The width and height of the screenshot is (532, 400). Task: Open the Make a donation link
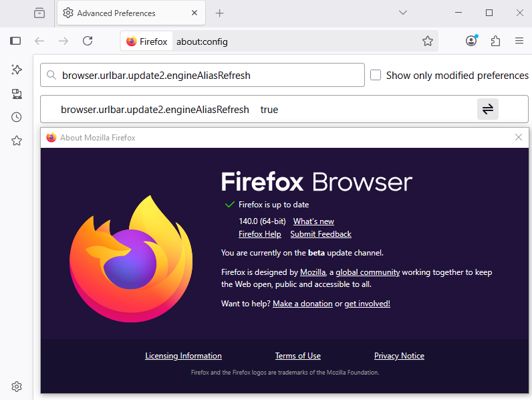(x=303, y=304)
